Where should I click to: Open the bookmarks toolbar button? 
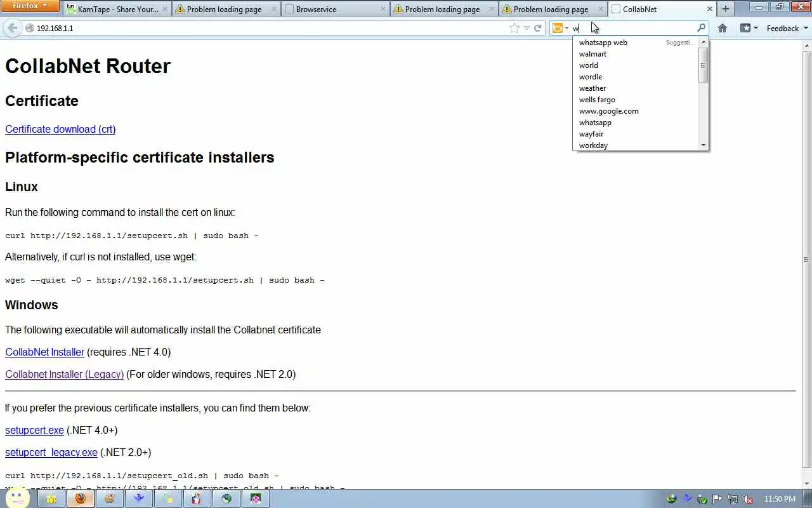(749, 28)
